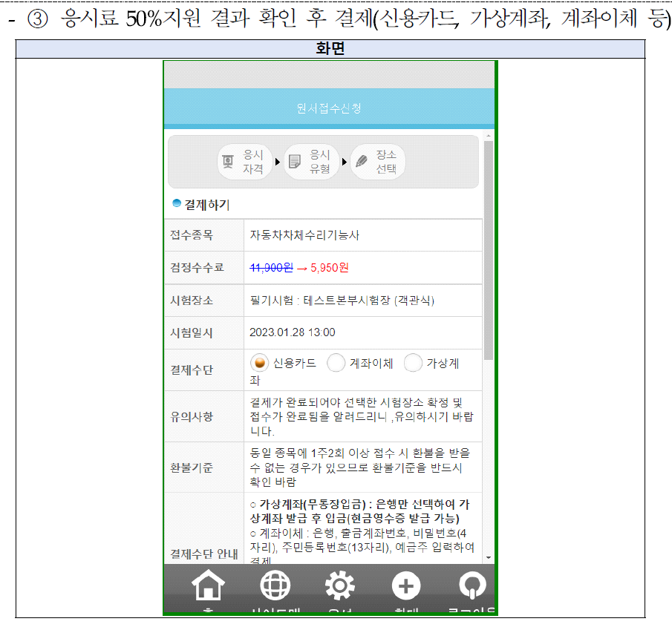Click the 장소선택 pencil step icon
Screen dimensions: 672x630
[x=378, y=161]
